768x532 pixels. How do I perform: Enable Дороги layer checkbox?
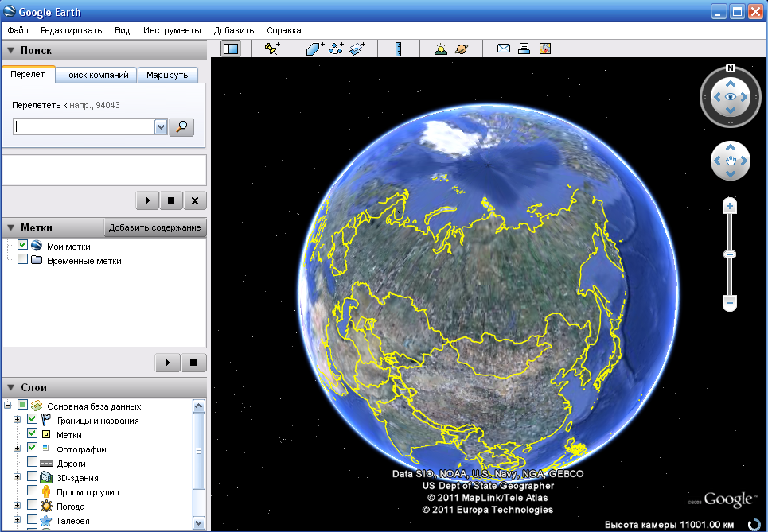[33, 461]
